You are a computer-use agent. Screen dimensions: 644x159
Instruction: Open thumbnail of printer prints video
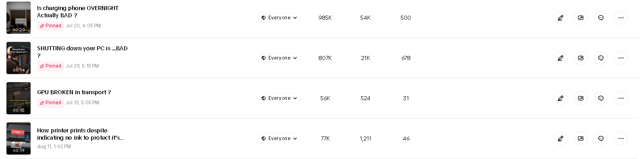(x=19, y=138)
